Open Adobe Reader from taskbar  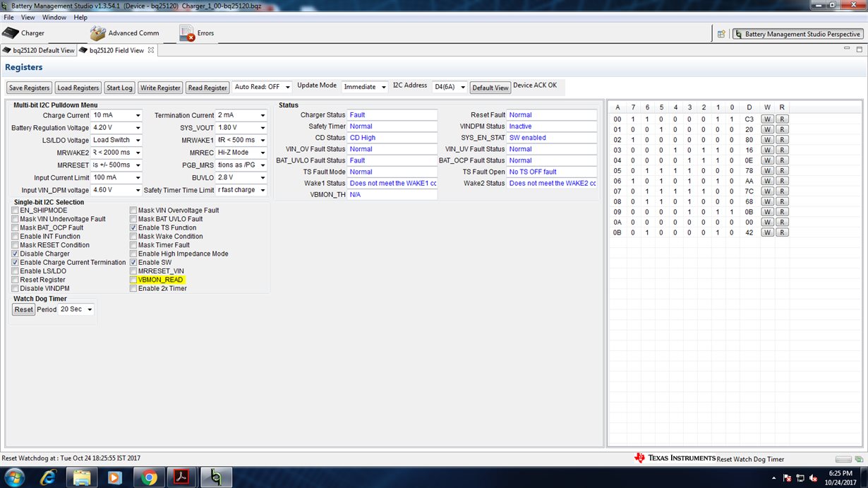(x=182, y=477)
